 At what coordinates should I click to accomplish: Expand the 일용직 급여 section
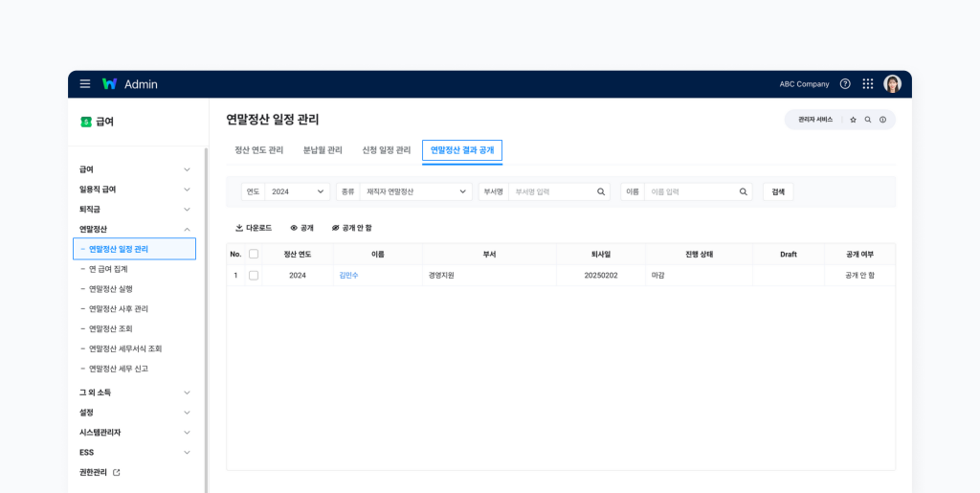[135, 190]
